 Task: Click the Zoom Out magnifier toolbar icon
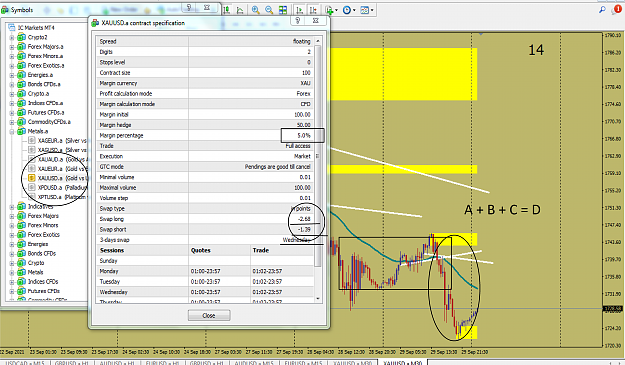tap(269, 10)
